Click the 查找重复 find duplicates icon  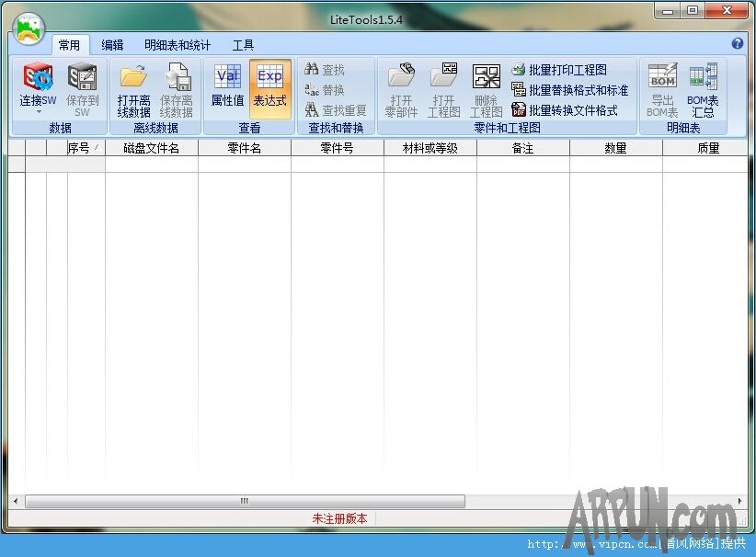[x=312, y=110]
